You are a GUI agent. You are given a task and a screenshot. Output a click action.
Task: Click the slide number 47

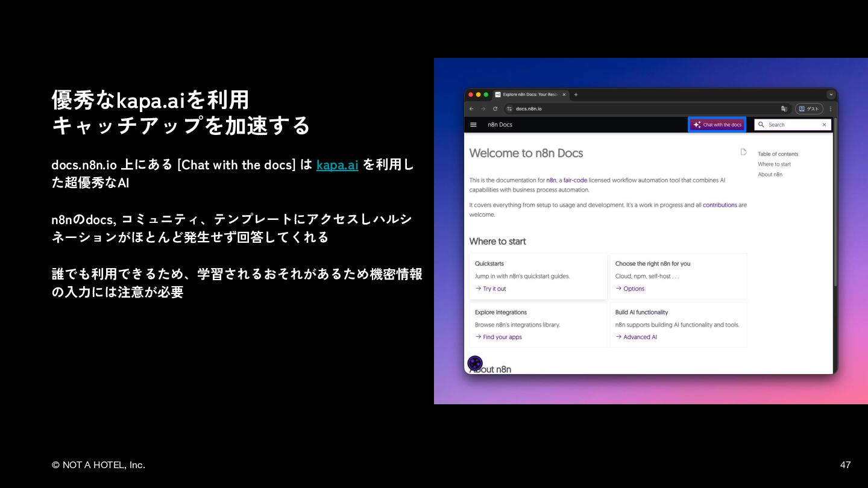(x=845, y=465)
